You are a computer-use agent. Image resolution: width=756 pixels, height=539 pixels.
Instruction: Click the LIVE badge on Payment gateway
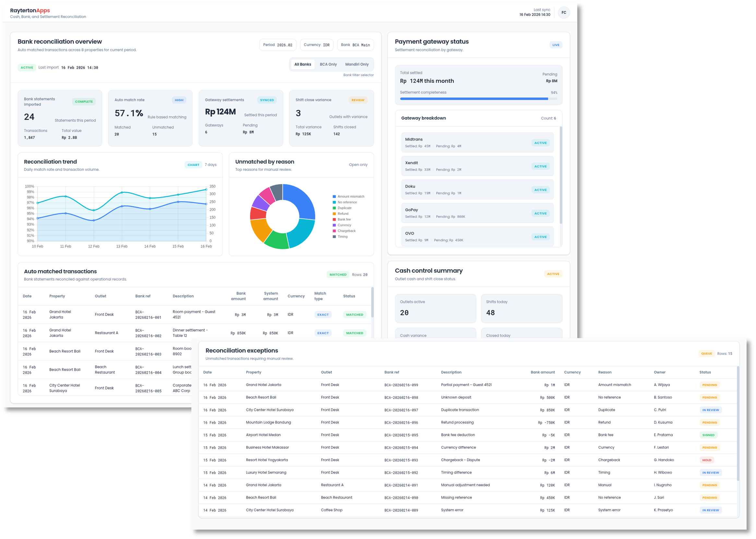tap(556, 45)
